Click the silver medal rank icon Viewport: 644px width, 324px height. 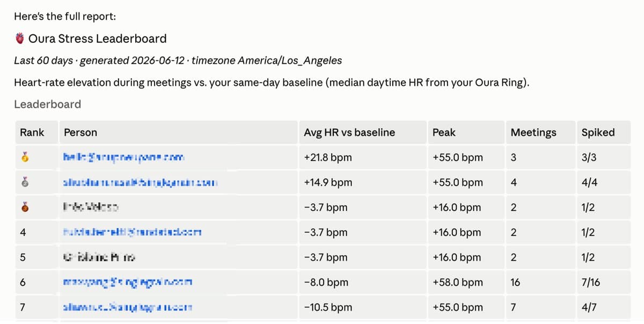24,182
